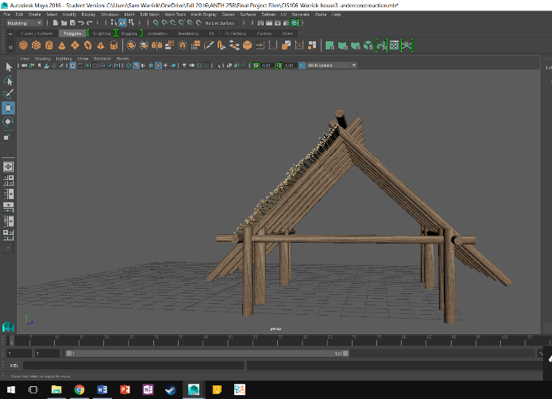Open the Mesh Tools menu

click(175, 14)
